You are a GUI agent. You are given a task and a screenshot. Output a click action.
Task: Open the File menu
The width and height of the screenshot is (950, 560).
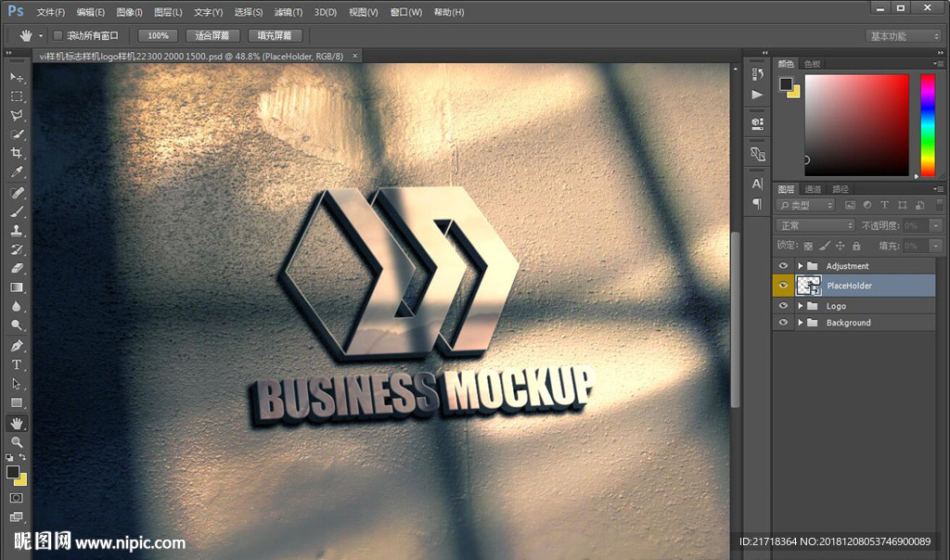pos(51,12)
